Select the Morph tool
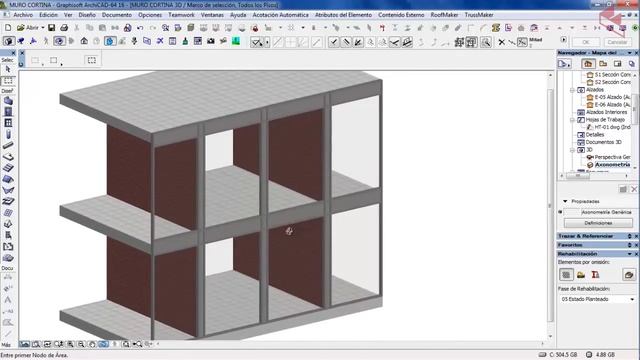 coord(8,224)
